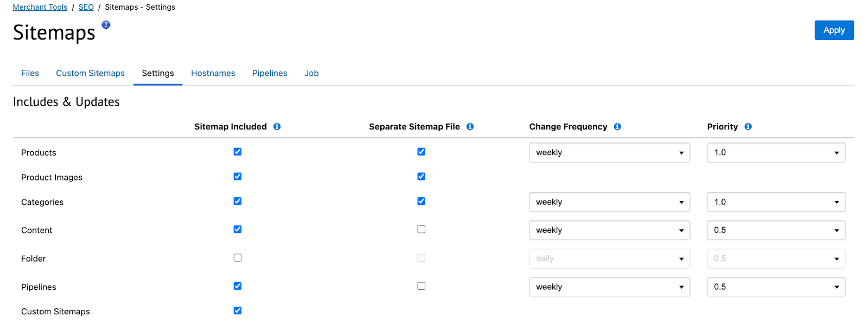Click the Apply button
Screen dimensions: 868x324
[x=834, y=30]
